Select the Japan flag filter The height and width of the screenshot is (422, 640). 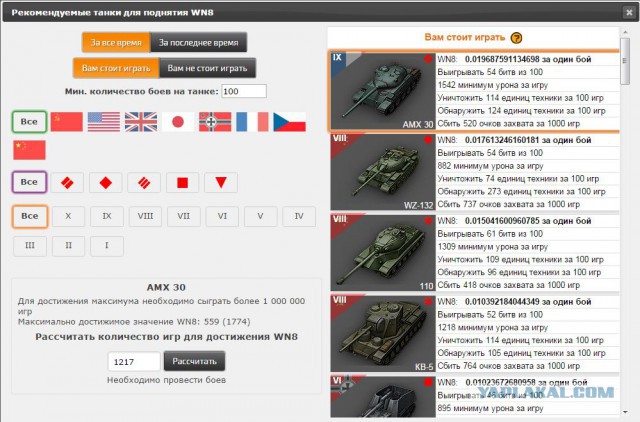pyautogui.click(x=178, y=122)
